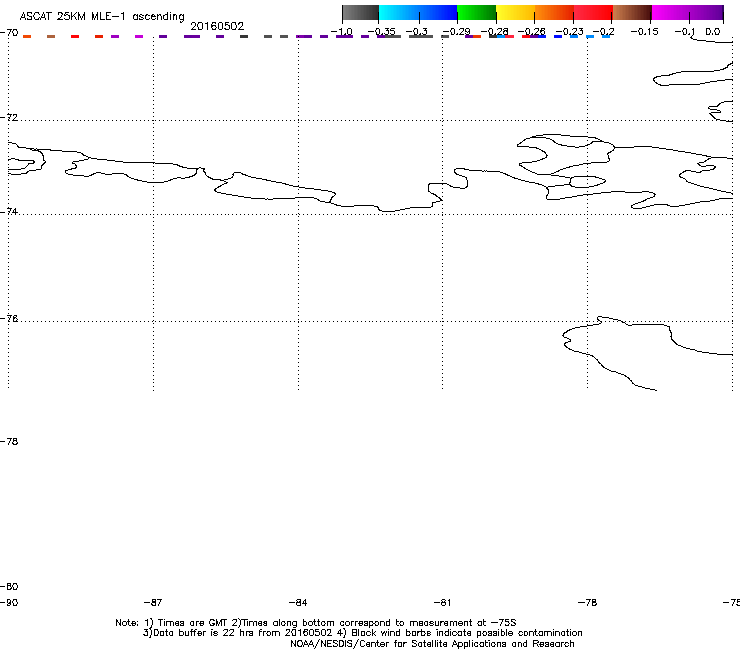The height and width of the screenshot is (650, 740).
Task: Click the longitude label '-90'
Action: 9,602
